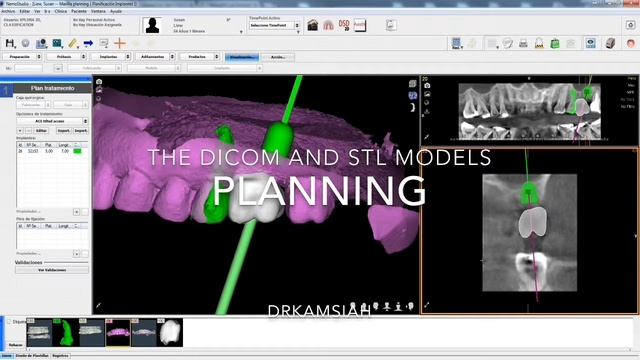Open the Seleccione TimePoint combo box
The image size is (640, 360).
coord(274,25)
